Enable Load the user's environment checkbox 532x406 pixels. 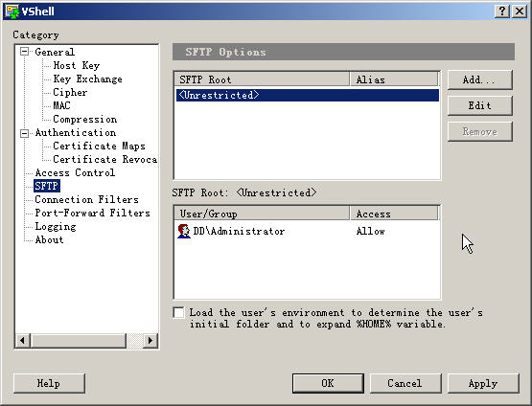click(178, 312)
